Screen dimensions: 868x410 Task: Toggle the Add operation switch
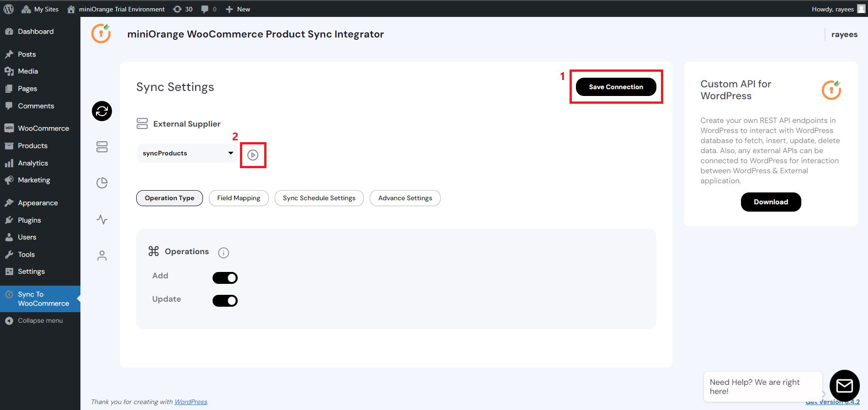(225, 278)
